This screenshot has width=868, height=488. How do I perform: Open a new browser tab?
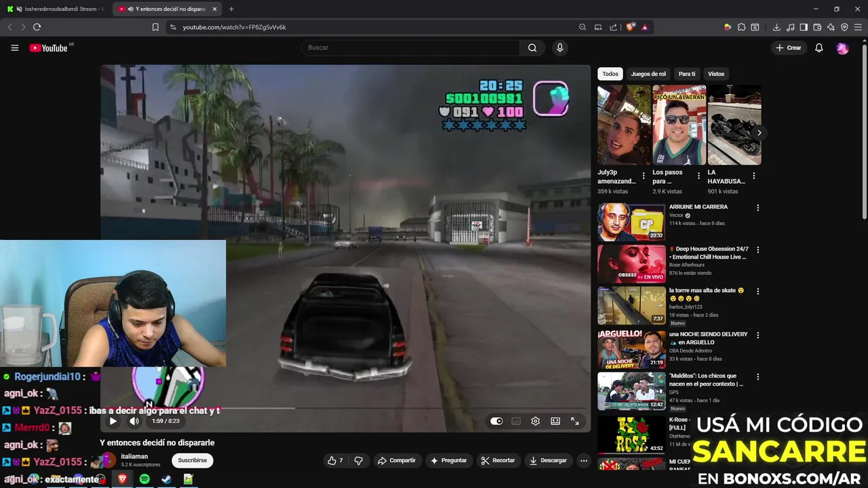point(231,9)
